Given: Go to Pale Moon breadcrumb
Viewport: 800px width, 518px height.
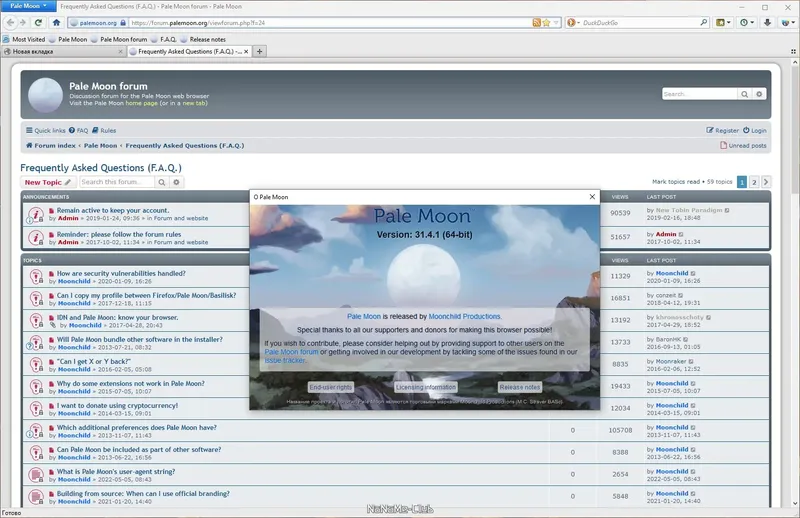Looking at the screenshot, I should (x=101, y=145).
